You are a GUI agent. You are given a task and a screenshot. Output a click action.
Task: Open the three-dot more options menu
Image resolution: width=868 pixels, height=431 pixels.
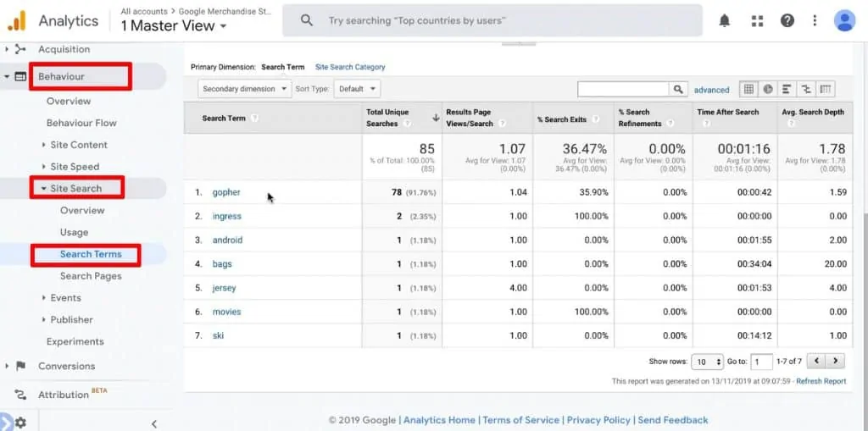click(815, 21)
